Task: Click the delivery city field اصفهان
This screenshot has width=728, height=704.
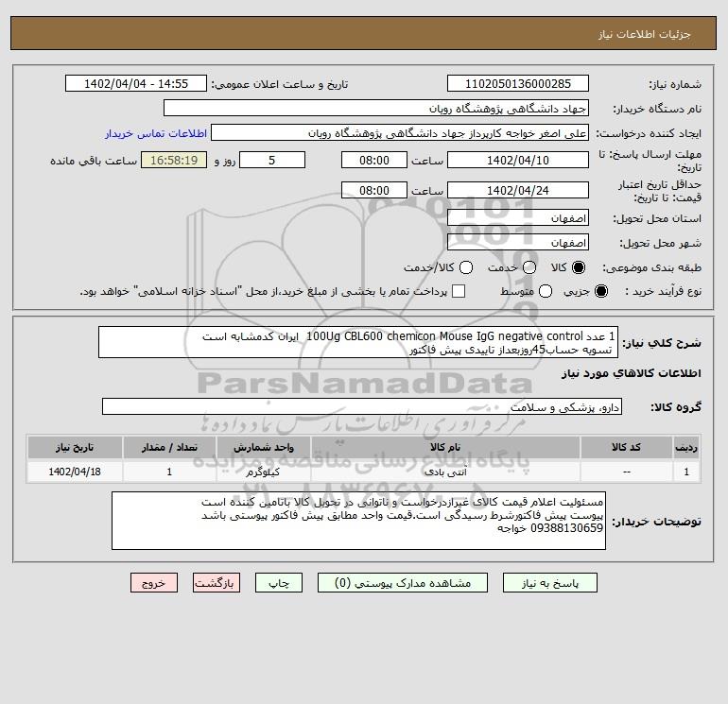Action: (x=518, y=242)
